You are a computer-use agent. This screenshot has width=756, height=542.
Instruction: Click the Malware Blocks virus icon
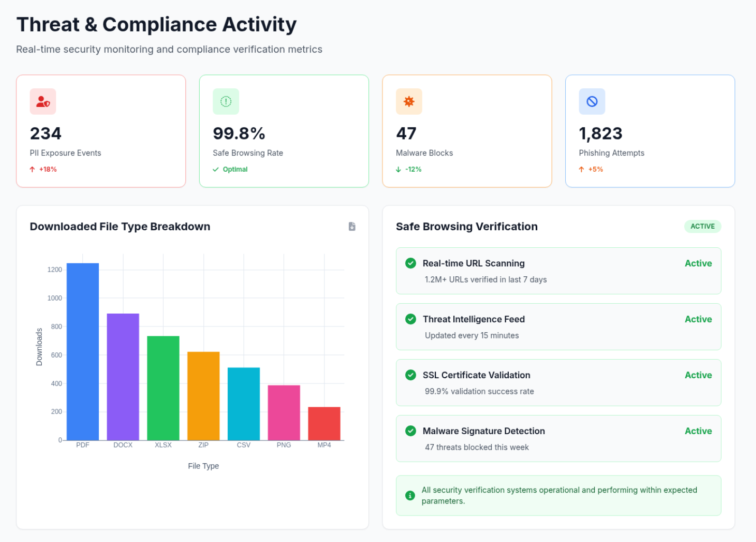pos(409,101)
